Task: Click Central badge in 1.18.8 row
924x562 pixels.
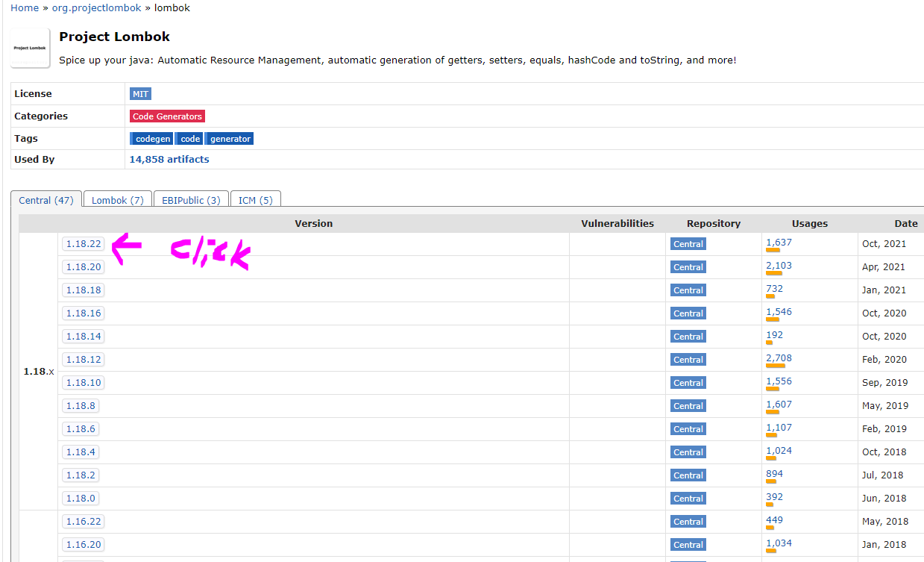Action: (x=688, y=406)
